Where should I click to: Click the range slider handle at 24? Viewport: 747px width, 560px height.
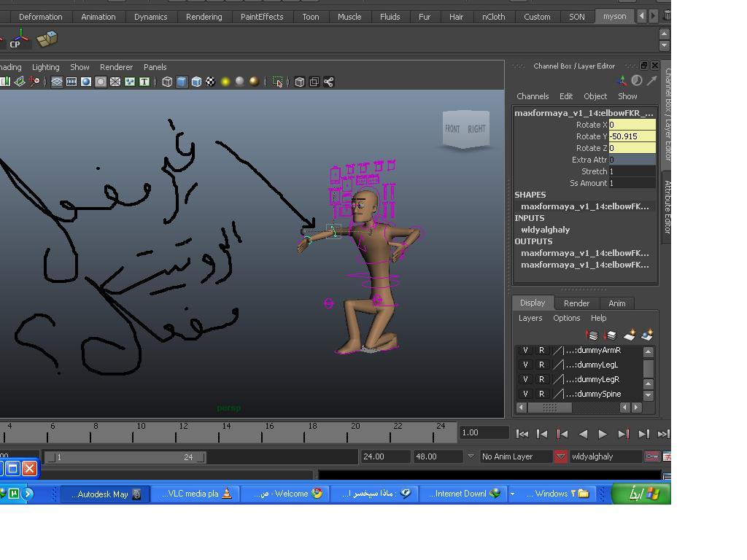(201, 457)
